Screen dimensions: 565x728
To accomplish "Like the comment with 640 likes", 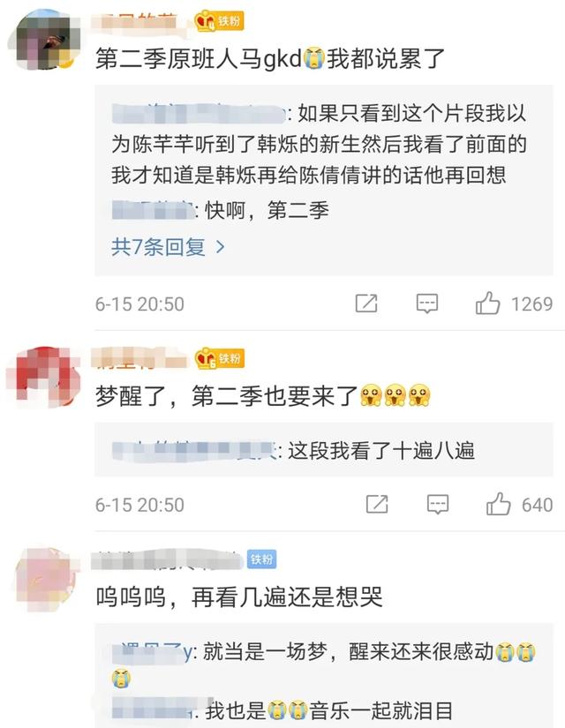I will [498, 504].
